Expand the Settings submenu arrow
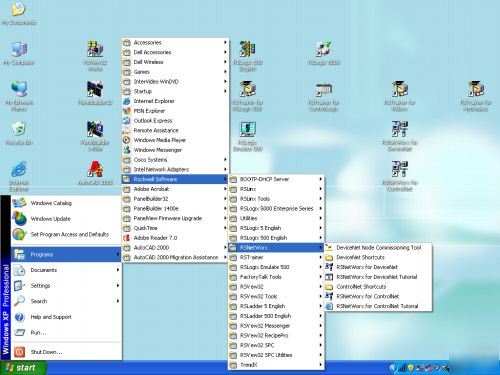The width and height of the screenshot is (500, 375). (118, 286)
